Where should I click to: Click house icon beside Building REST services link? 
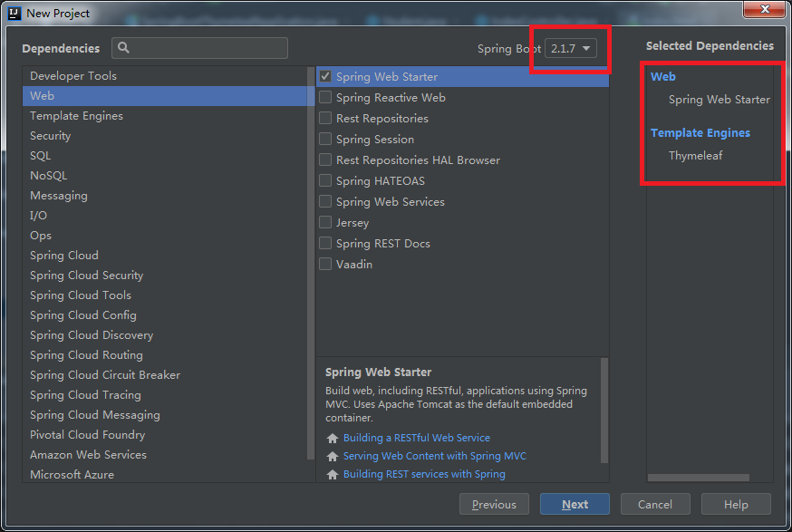tap(333, 474)
